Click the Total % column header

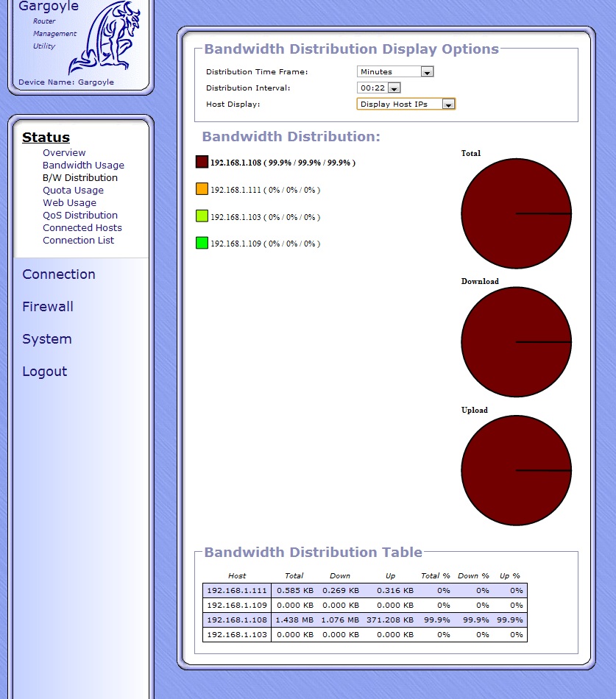436,575
